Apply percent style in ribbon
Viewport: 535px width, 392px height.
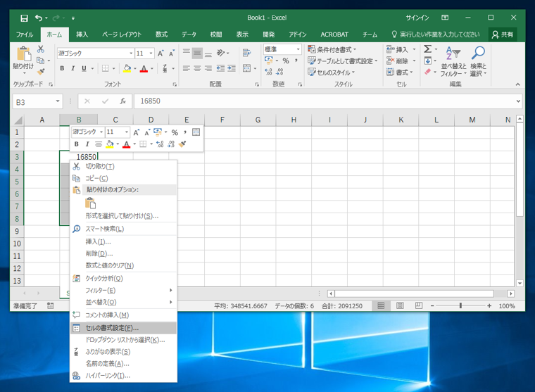pyautogui.click(x=286, y=61)
